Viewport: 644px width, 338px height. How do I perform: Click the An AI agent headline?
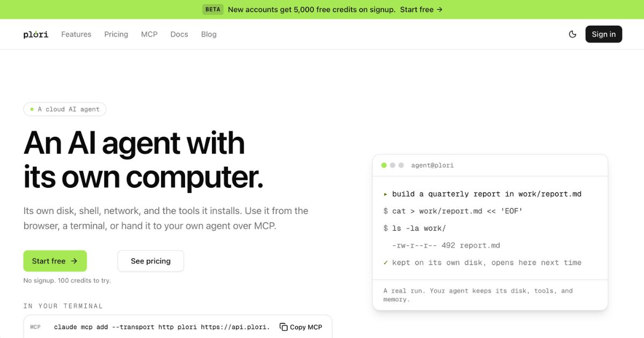(144, 160)
